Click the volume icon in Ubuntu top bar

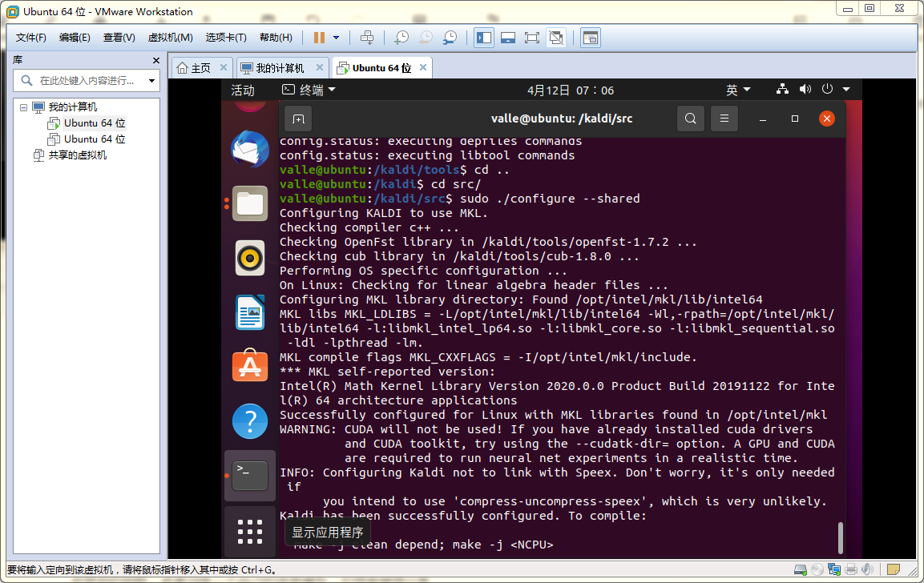tap(805, 89)
